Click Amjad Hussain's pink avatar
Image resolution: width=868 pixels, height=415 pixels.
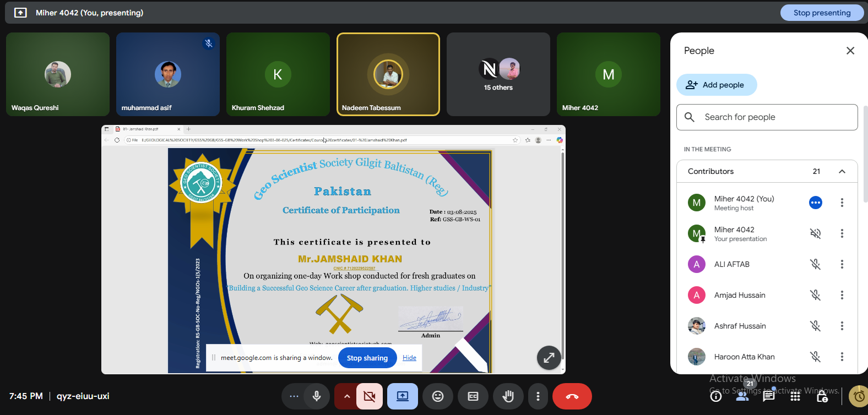pos(697,295)
